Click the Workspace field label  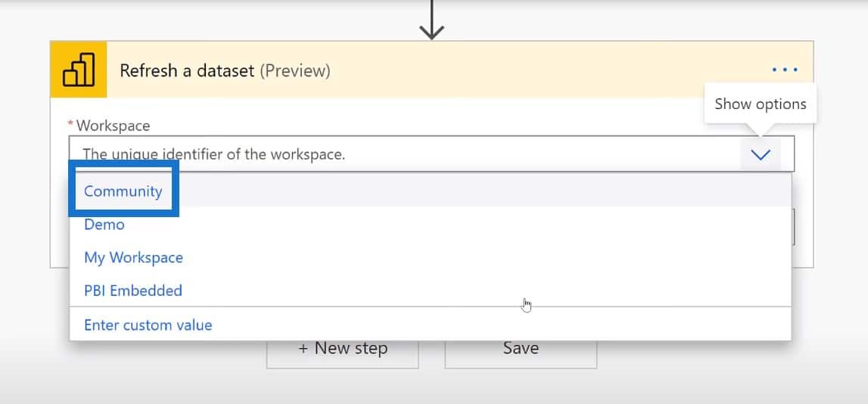(x=113, y=126)
